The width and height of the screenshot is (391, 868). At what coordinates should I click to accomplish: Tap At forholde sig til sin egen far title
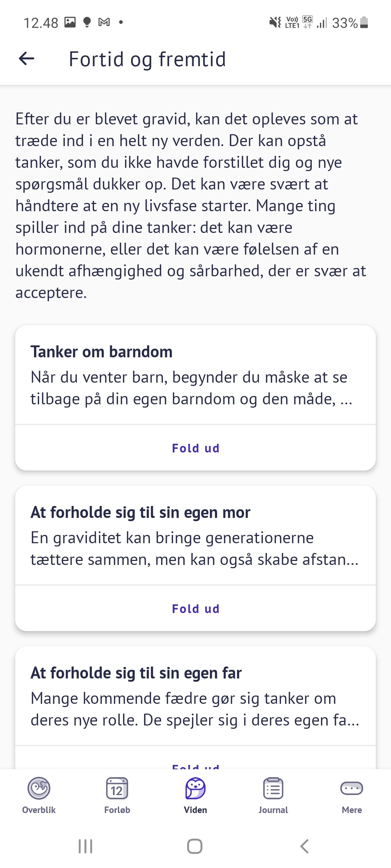tap(136, 673)
